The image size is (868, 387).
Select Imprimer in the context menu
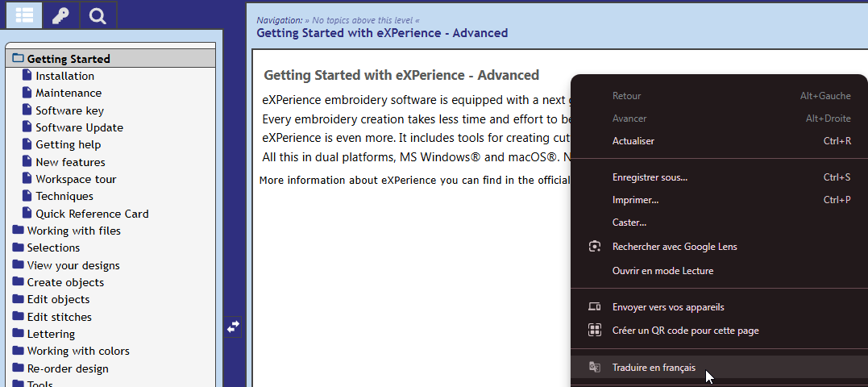pos(635,200)
